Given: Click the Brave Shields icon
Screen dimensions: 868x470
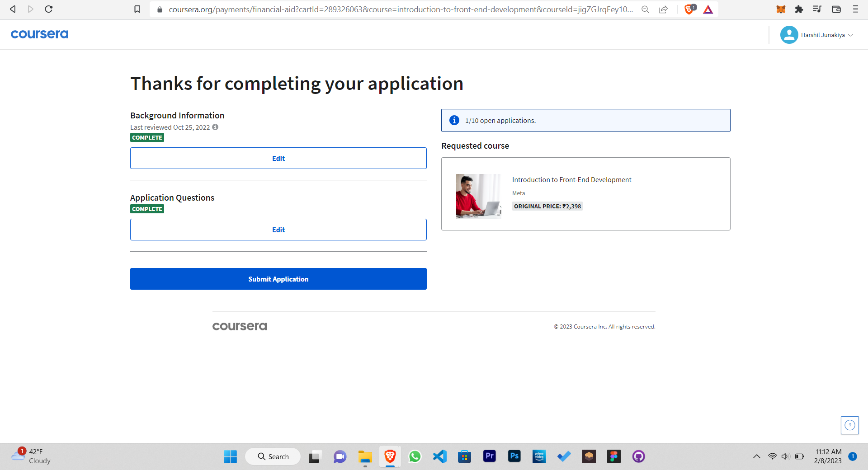Looking at the screenshot, I should [689, 9].
